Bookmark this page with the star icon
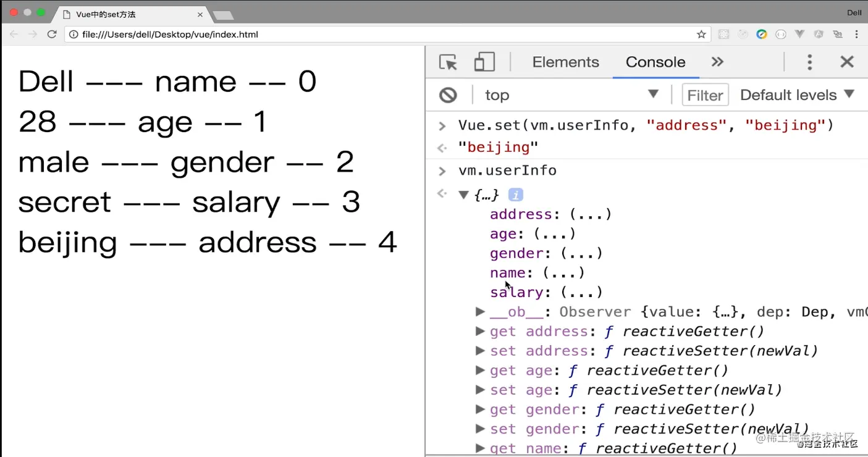 tap(701, 35)
